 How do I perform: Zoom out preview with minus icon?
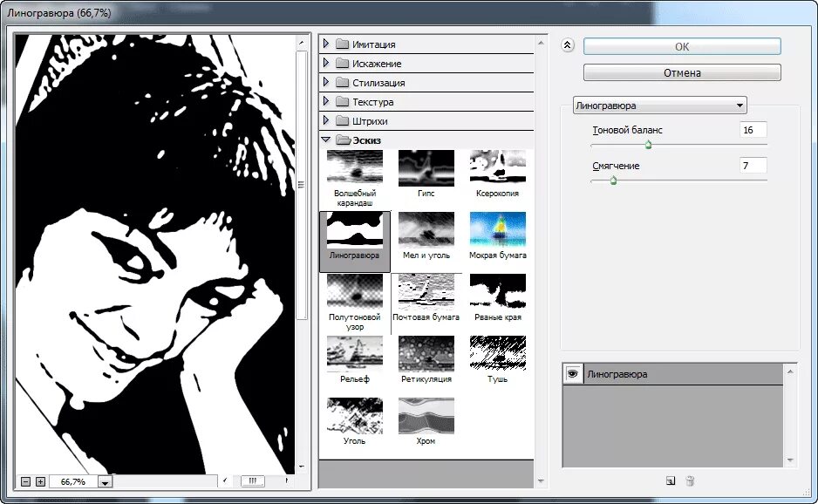pyautogui.click(x=25, y=481)
